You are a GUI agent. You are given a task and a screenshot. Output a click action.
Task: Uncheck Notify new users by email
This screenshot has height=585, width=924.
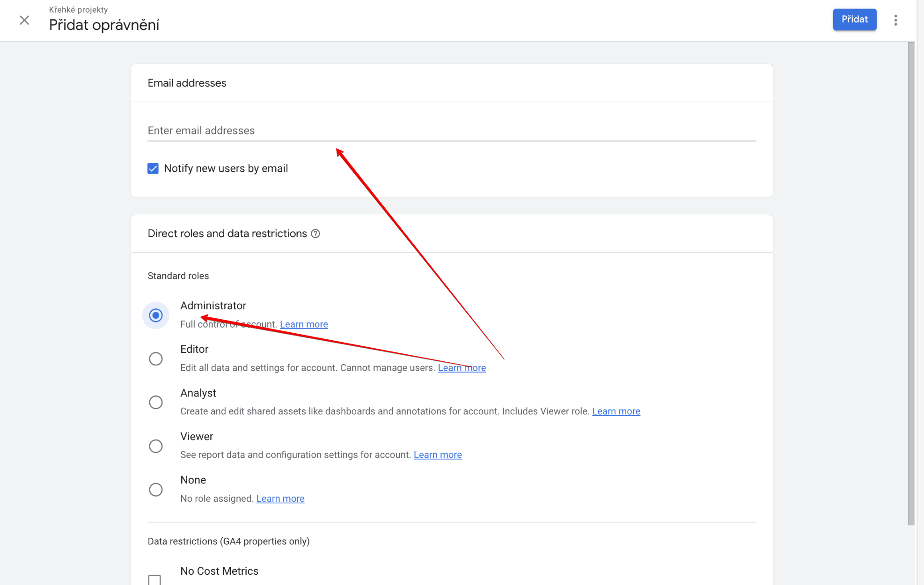[153, 168]
